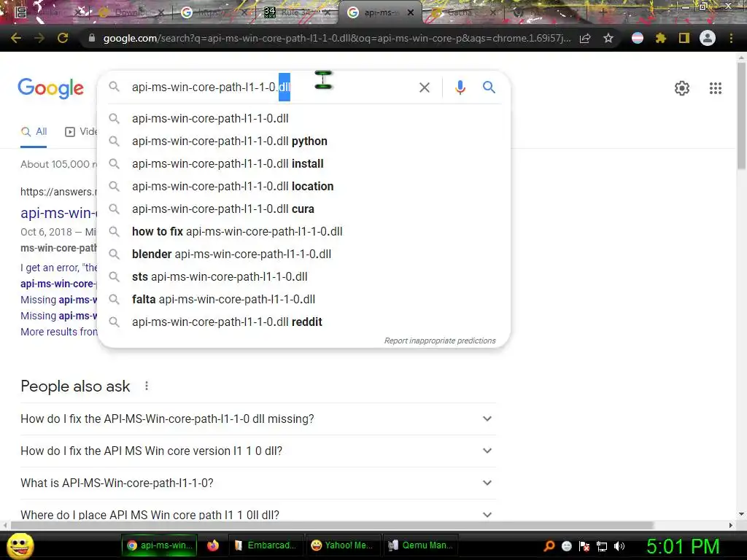The height and width of the screenshot is (560, 747).
Task: Go back with the browser back arrow
Action: (16, 38)
